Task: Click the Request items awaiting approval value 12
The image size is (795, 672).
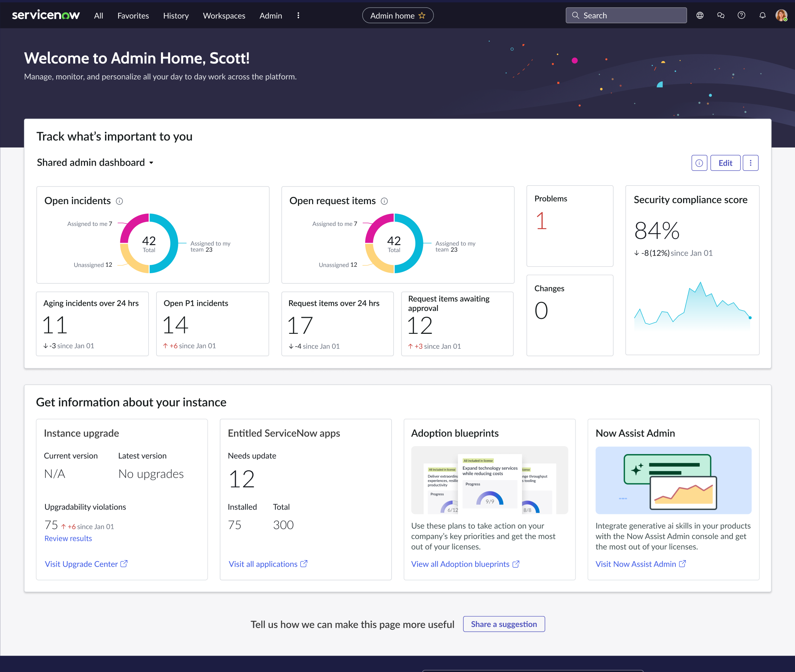Action: (420, 326)
